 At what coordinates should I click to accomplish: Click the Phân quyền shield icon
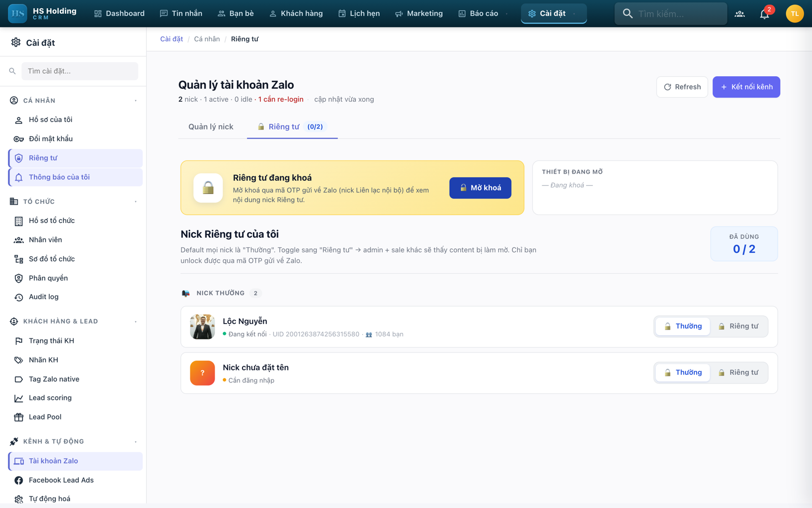pos(19,278)
